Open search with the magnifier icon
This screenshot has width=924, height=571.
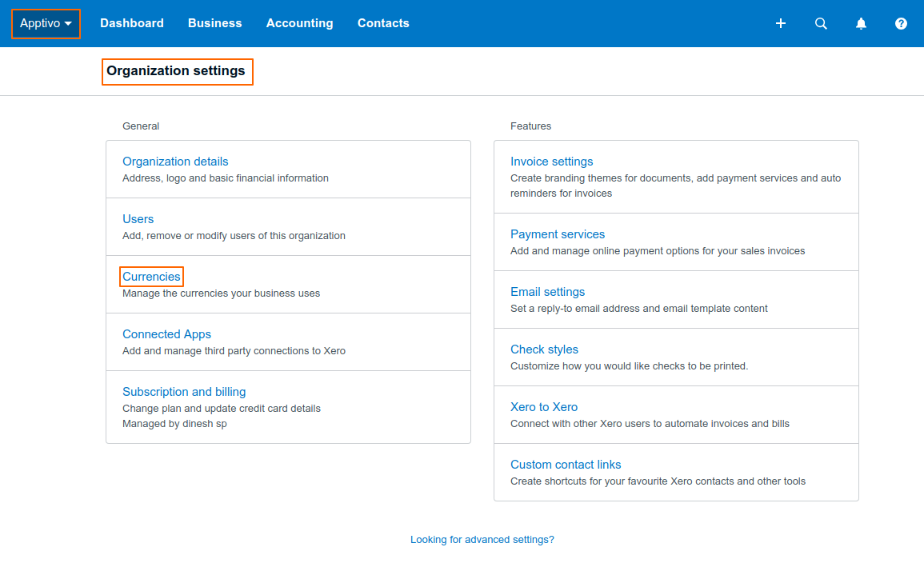tap(821, 24)
